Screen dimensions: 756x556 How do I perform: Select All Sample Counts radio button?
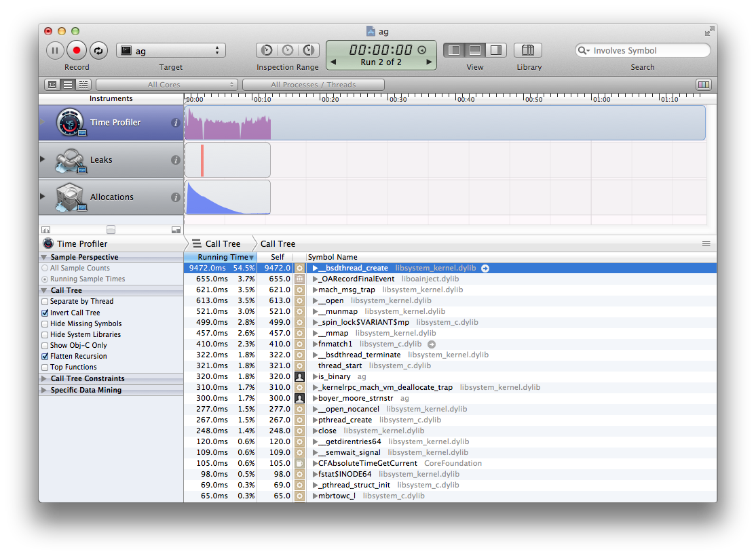tap(45, 268)
